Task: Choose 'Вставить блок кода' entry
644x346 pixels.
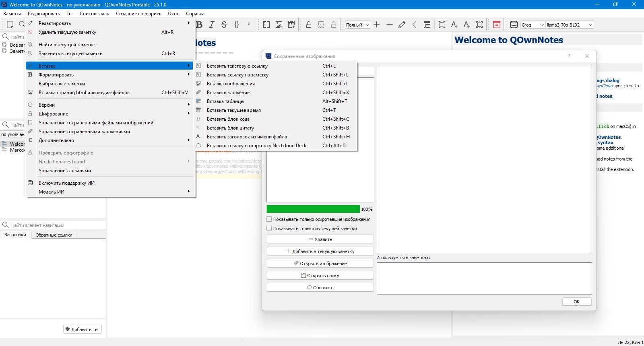Action: [276, 119]
